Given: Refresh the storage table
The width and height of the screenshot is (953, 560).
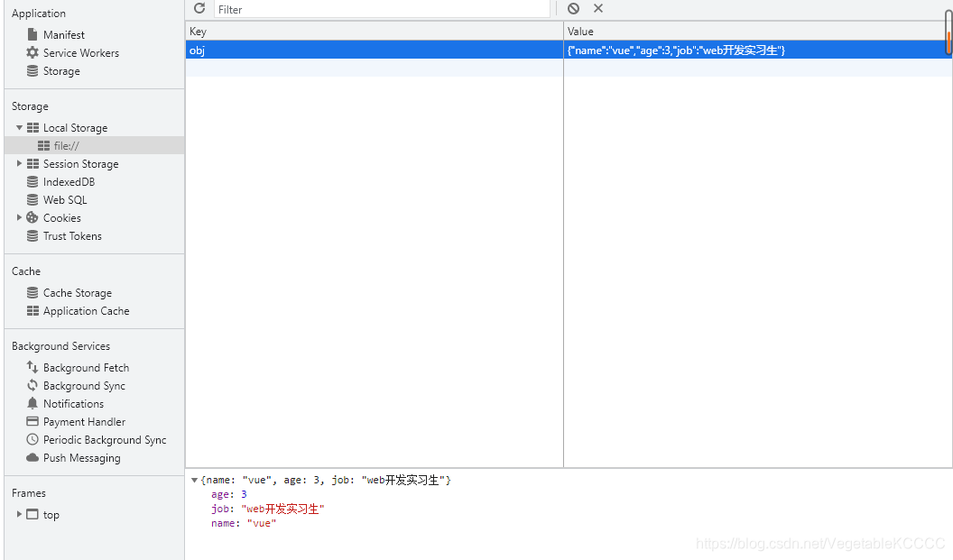Looking at the screenshot, I should coord(199,8).
